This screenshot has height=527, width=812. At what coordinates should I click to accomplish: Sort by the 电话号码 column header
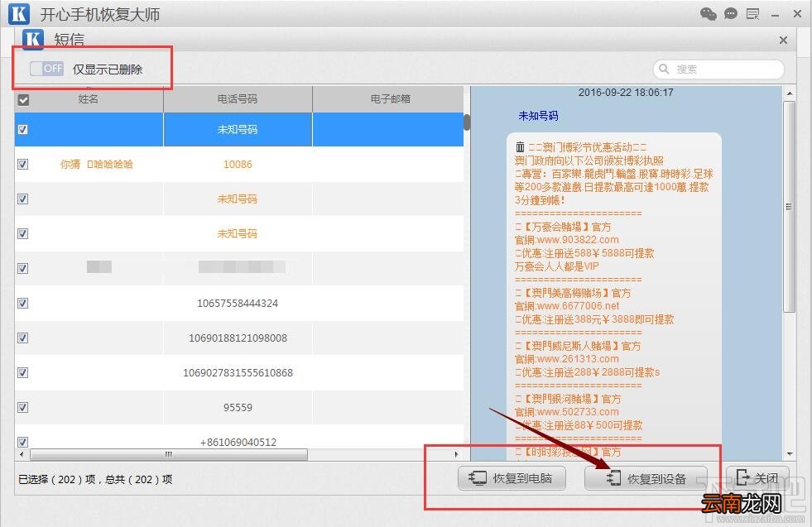(238, 99)
